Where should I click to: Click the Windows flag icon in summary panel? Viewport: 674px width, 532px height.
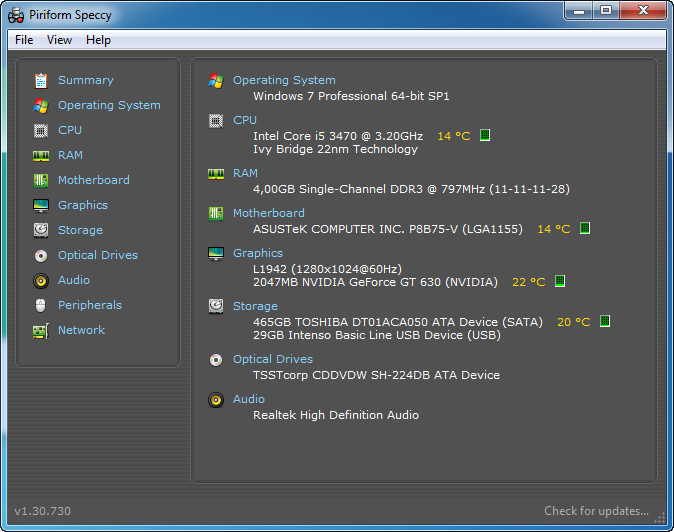point(216,80)
